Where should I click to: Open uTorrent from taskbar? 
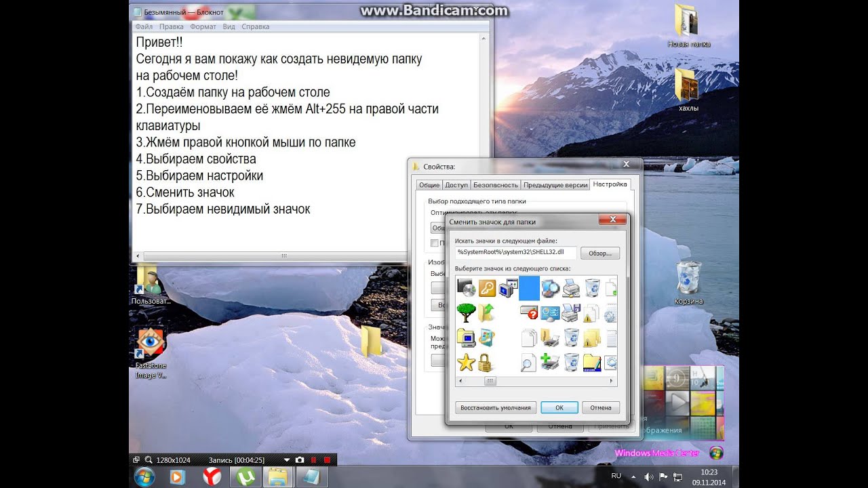click(x=244, y=477)
